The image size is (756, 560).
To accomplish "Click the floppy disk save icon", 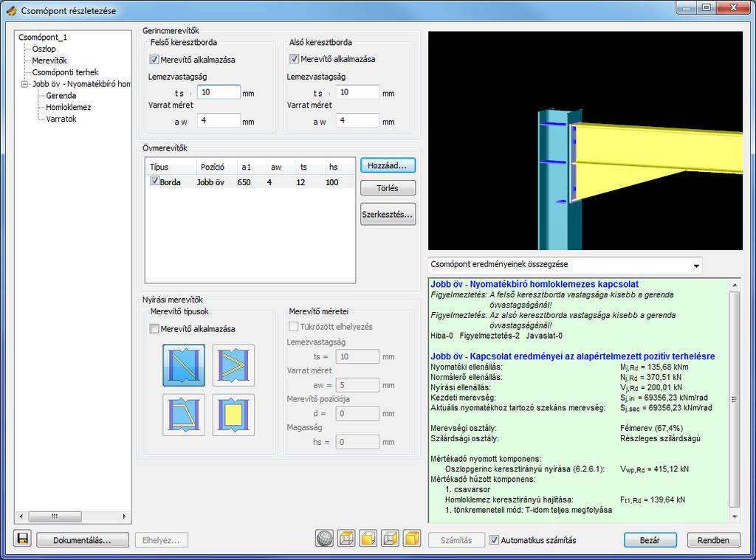I will (x=23, y=539).
